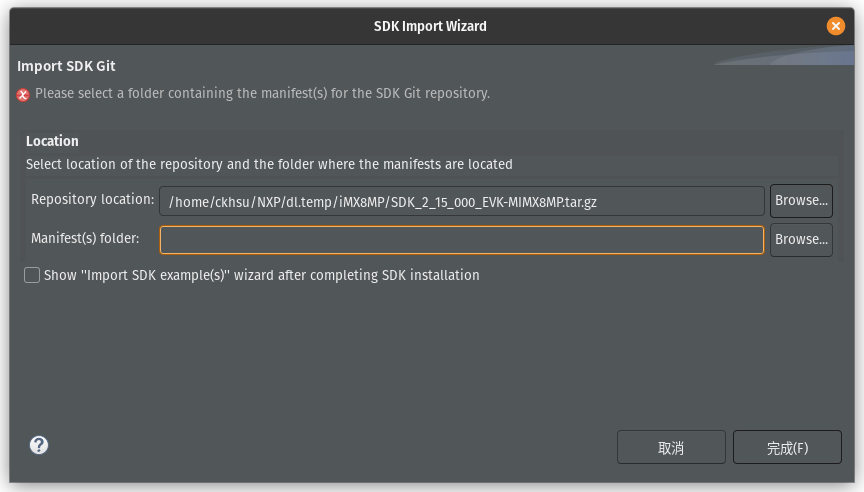Browse for the Manifest(s) folder
Image resolution: width=864 pixels, height=492 pixels.
(x=801, y=240)
